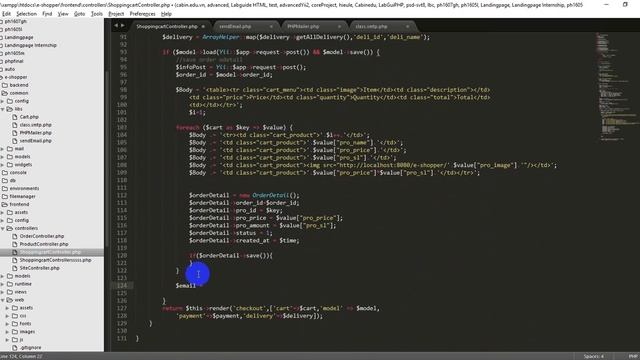Screen dimensions: 640x360
Task: Click the PHPMailer.php file icon in sidebar
Action: click(x=15, y=133)
